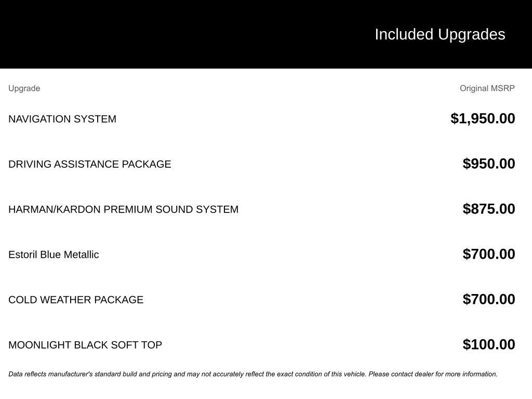Click 'exact condition of this vehicle' disclaimer phrase

tap(321, 374)
